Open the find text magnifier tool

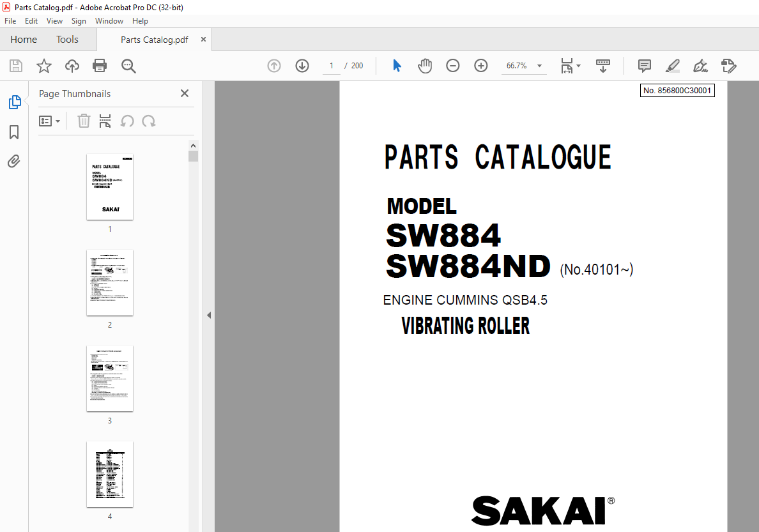(128, 66)
